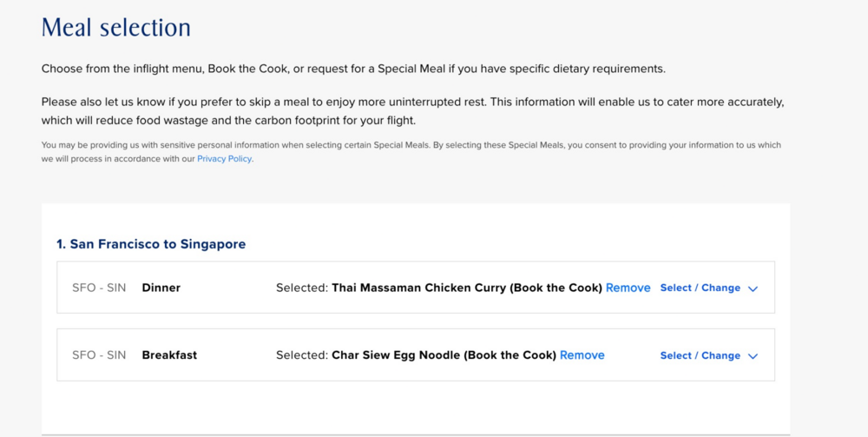Open the Privacy Policy link
This screenshot has width=868, height=437.
pyautogui.click(x=225, y=159)
